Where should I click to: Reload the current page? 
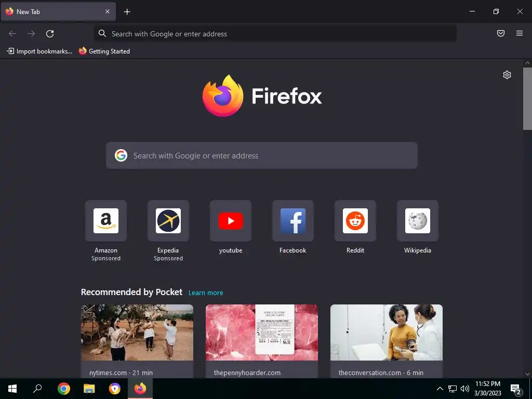click(50, 34)
